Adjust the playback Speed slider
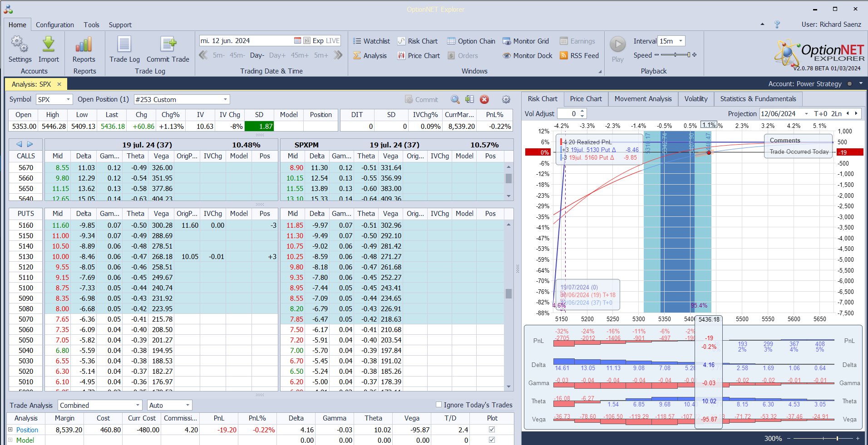 point(676,55)
